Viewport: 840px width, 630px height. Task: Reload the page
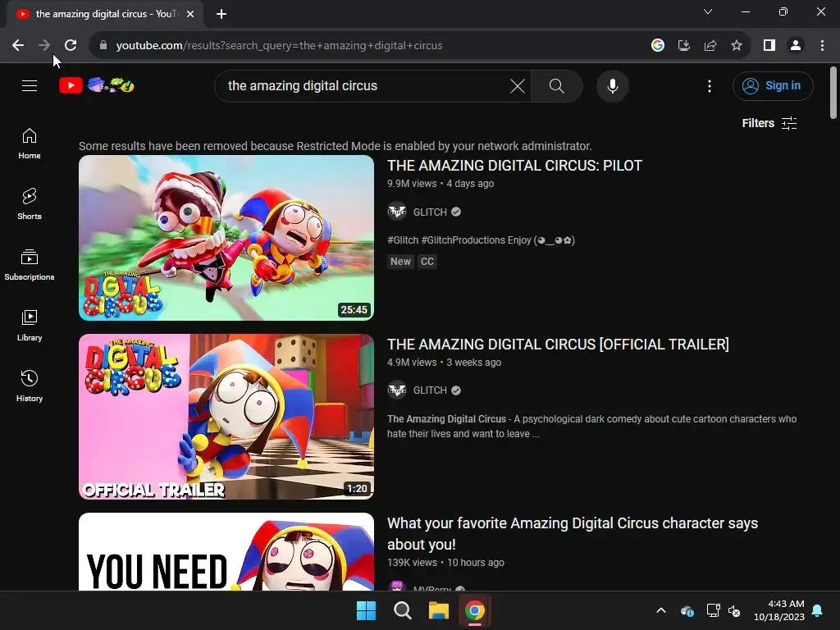point(71,46)
